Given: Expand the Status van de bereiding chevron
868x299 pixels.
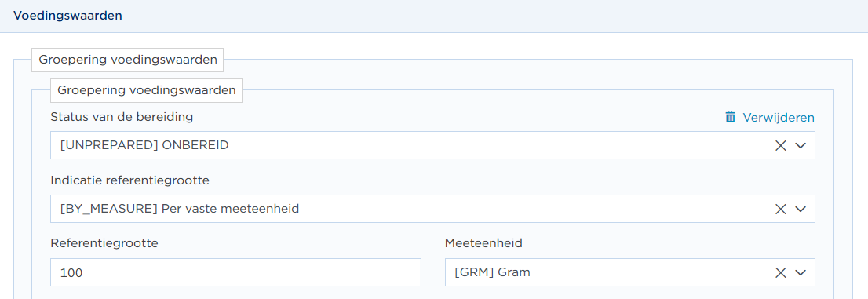Looking at the screenshot, I should pos(801,146).
